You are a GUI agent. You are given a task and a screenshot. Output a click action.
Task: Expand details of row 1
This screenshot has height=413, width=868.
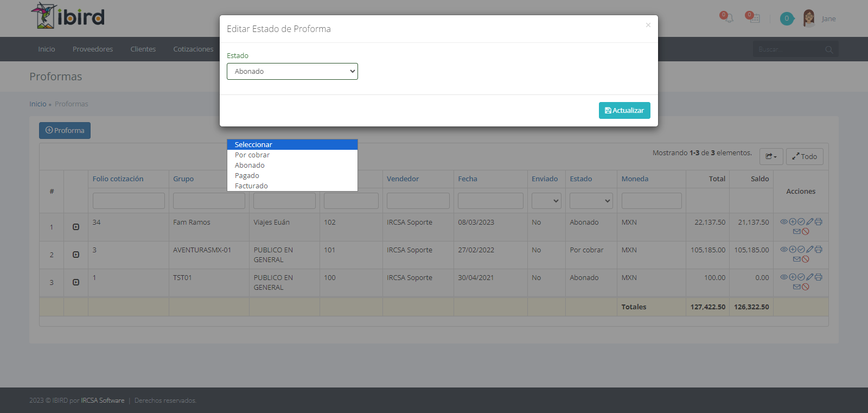pyautogui.click(x=76, y=227)
